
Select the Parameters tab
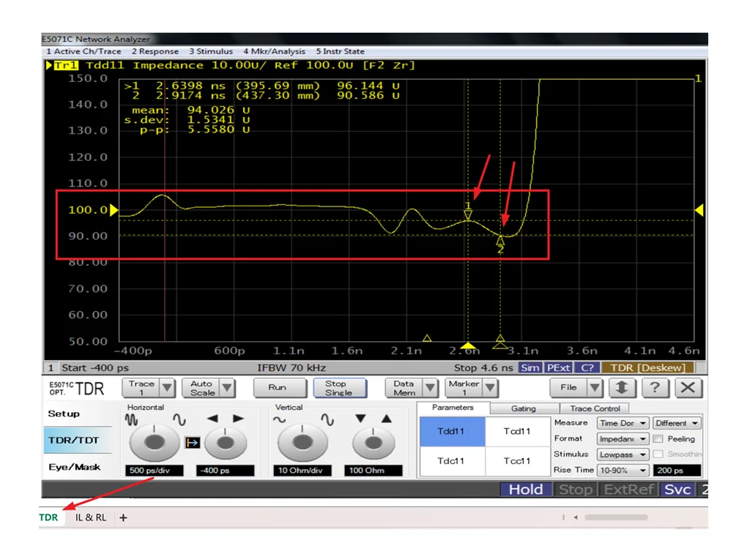(x=453, y=408)
